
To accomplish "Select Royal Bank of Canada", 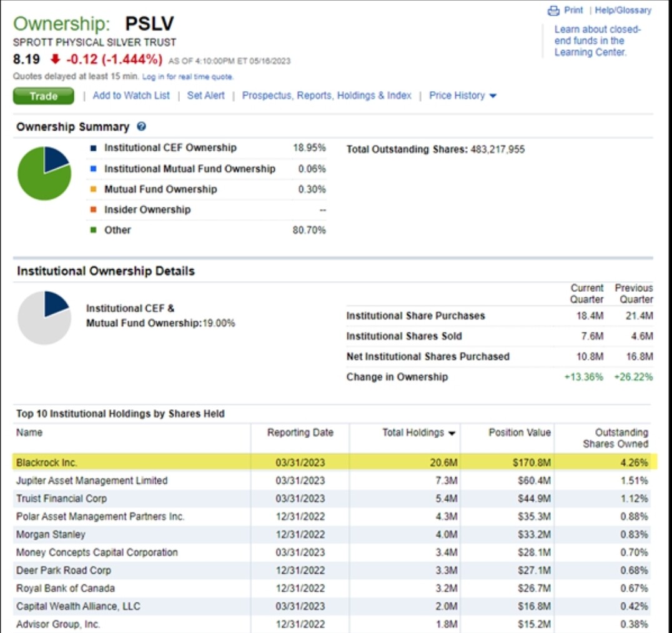I will point(66,589).
